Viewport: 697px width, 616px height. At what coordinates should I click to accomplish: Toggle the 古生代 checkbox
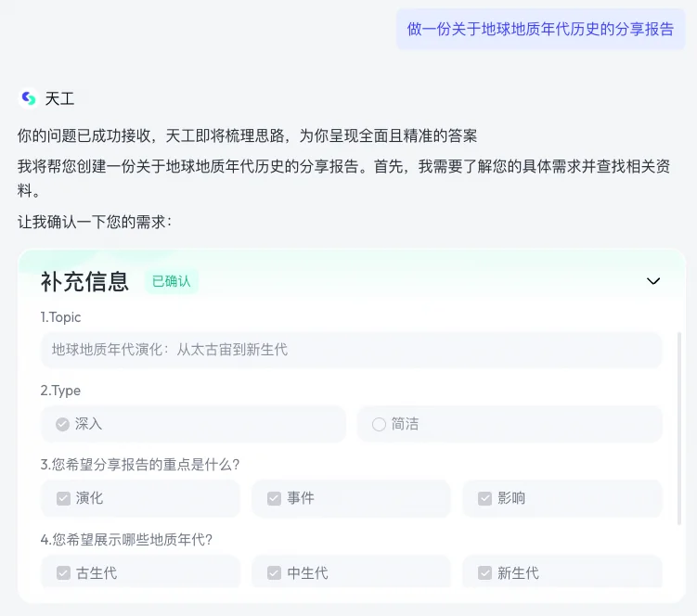[63, 572]
